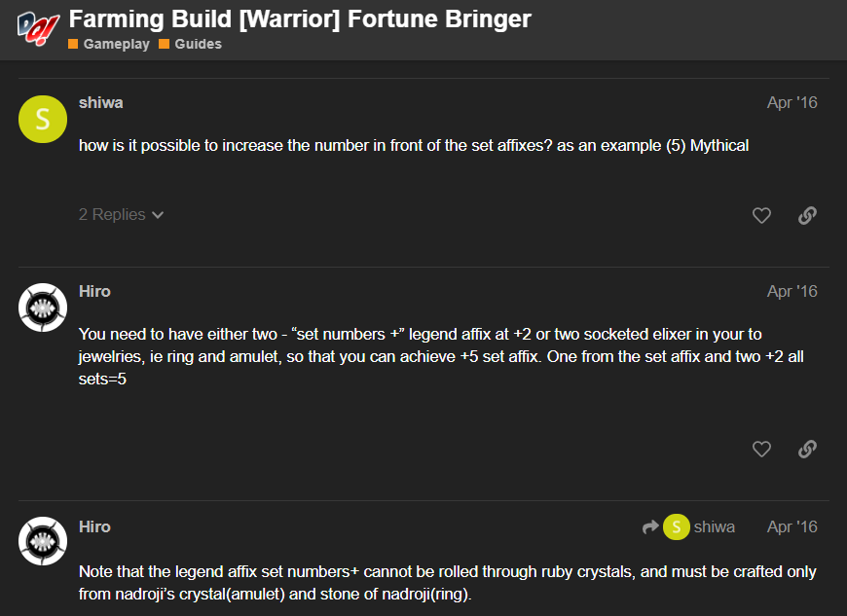Click the DQ forum logo icon
This screenshot has width=847, height=616.
click(x=38, y=28)
